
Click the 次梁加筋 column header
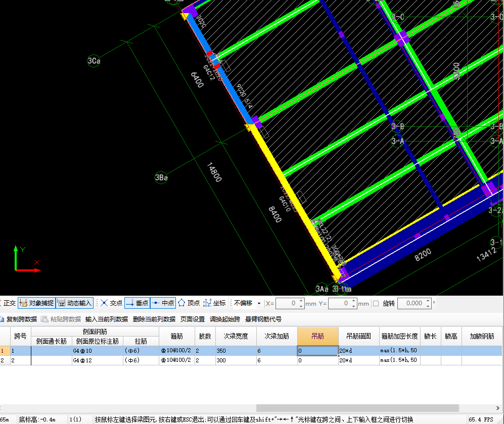(x=277, y=336)
